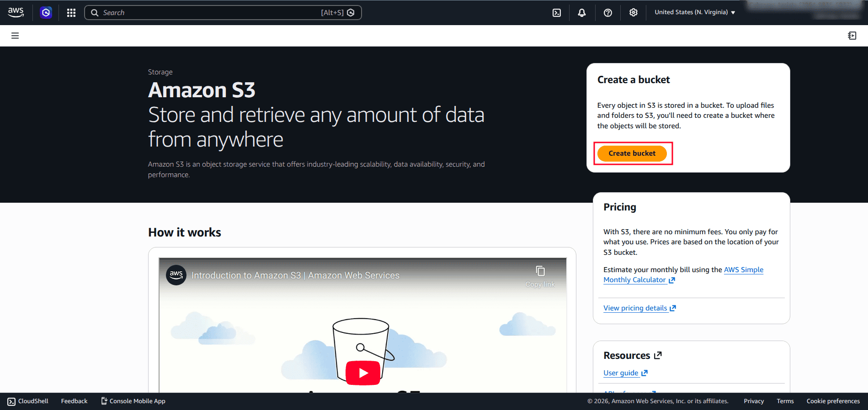Open CloudShell from the footer bar

point(28,401)
